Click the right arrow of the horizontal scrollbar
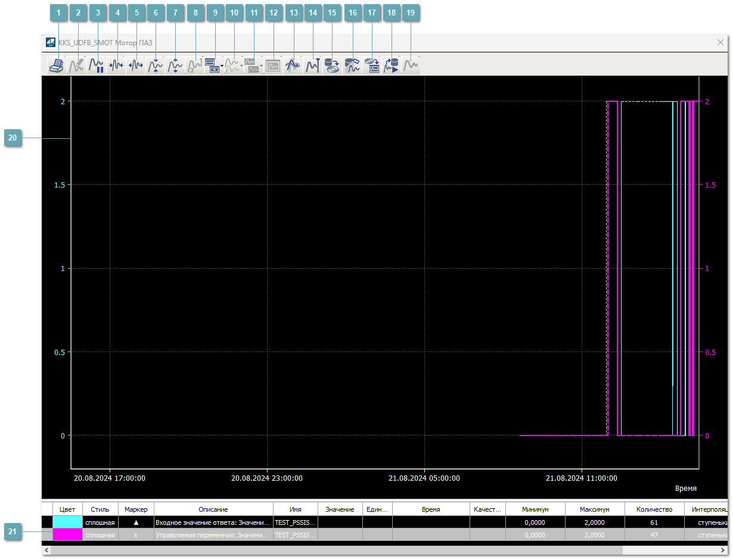This screenshot has width=733, height=560. click(722, 550)
